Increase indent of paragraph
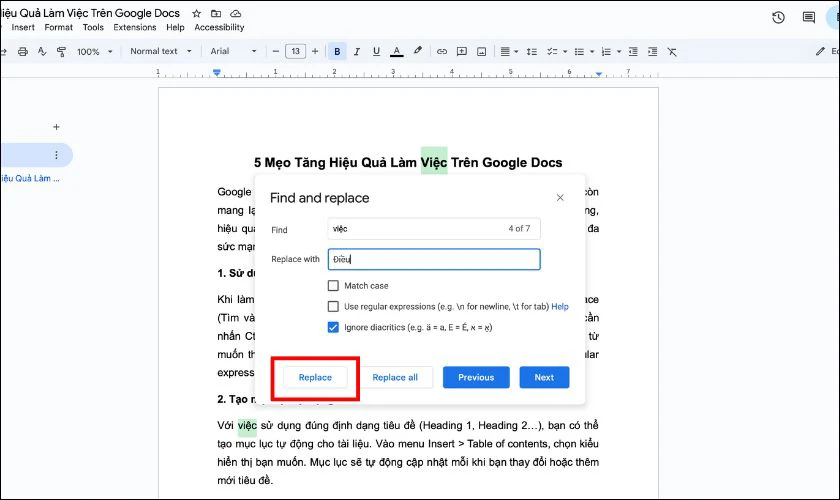This screenshot has height=500, width=840. tap(652, 51)
